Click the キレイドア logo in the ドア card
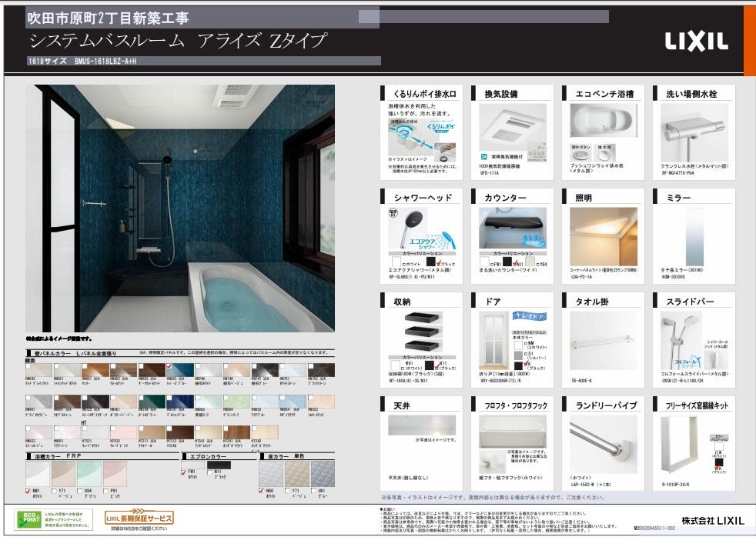 (529, 315)
